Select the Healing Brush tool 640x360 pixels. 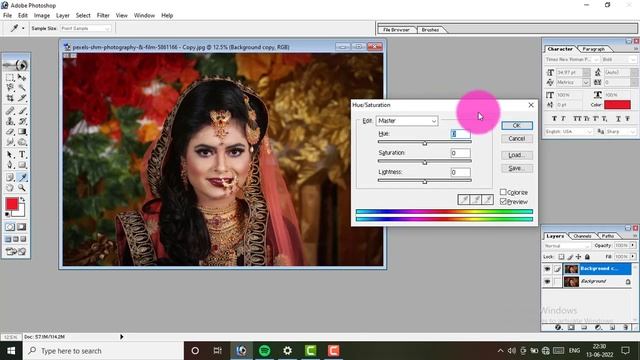click(x=10, y=111)
